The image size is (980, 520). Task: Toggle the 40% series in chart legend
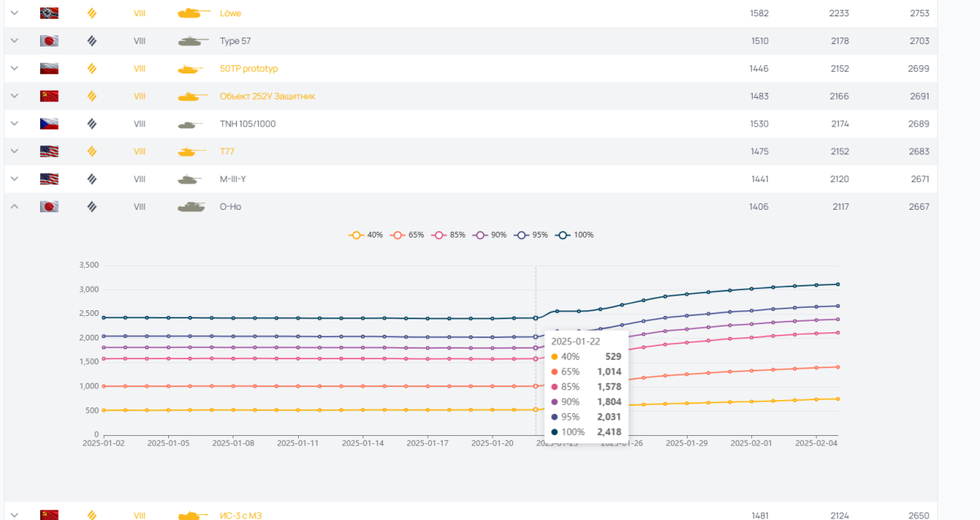(365, 235)
